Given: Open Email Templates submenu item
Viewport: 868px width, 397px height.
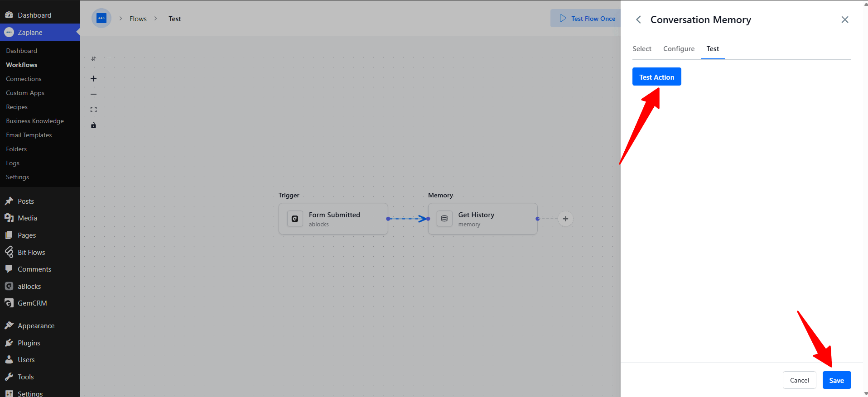Looking at the screenshot, I should click(x=29, y=135).
